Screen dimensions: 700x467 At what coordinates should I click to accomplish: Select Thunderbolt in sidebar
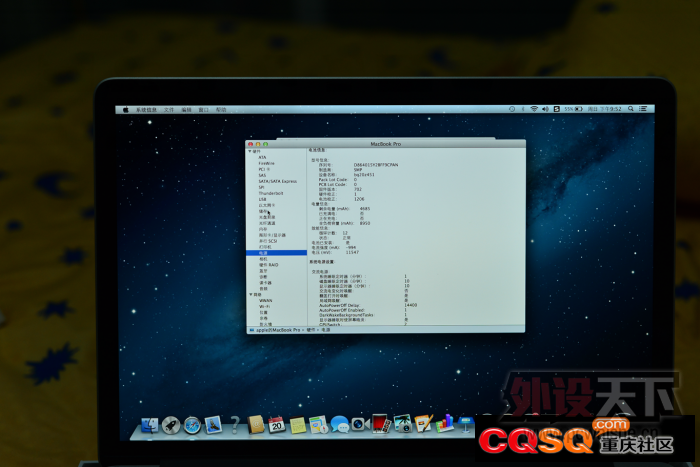(x=271, y=193)
